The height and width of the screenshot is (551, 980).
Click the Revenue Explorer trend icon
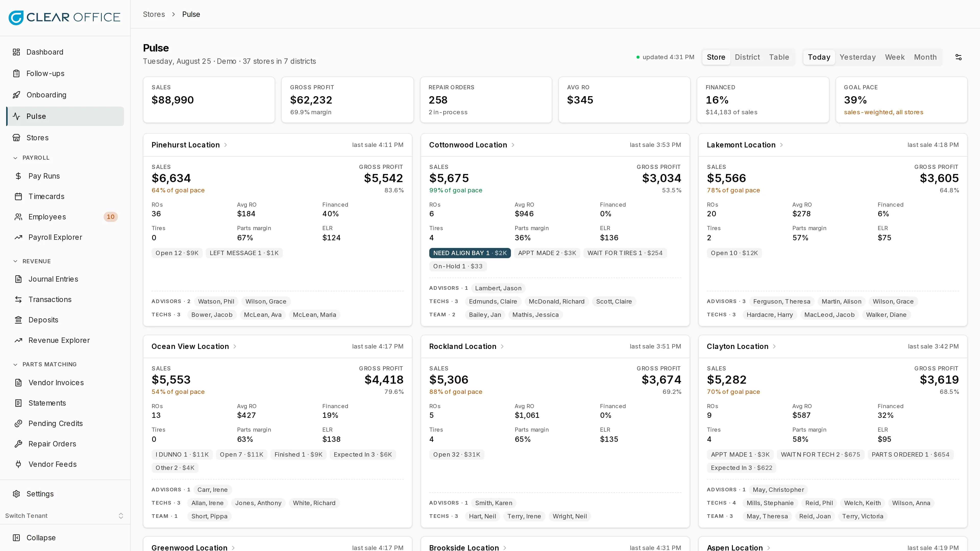tap(18, 340)
